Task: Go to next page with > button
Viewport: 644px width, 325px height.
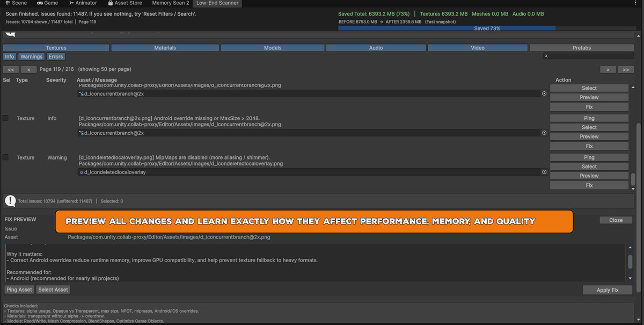Action: click(608, 69)
